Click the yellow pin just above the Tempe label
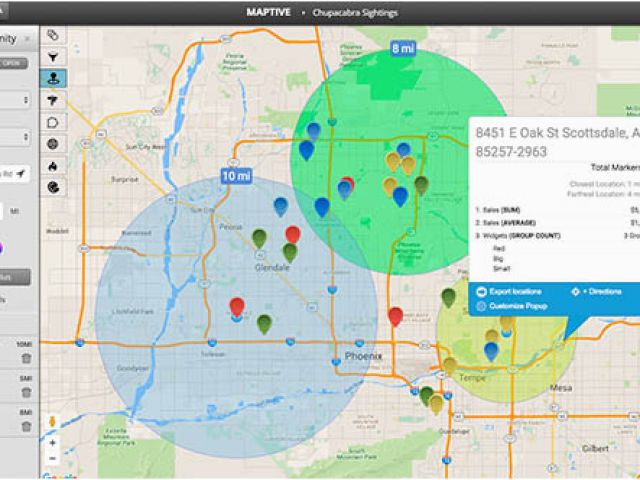 [x=450, y=366]
